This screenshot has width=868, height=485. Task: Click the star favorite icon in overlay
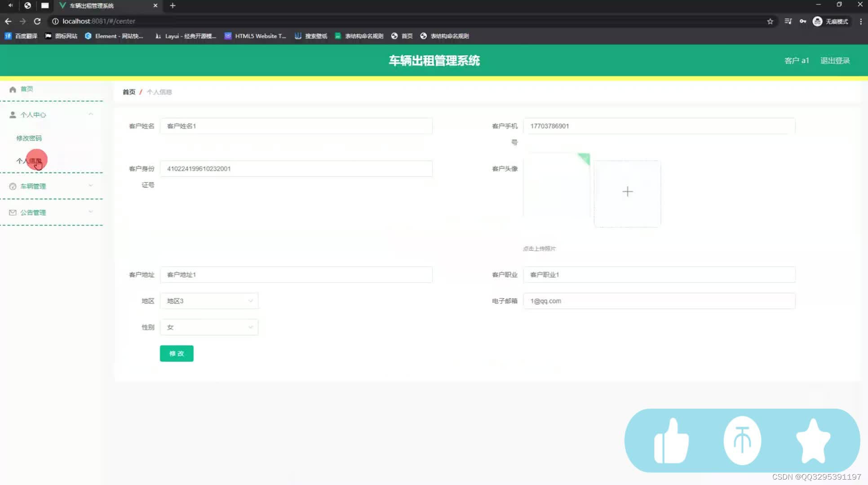[x=813, y=441]
